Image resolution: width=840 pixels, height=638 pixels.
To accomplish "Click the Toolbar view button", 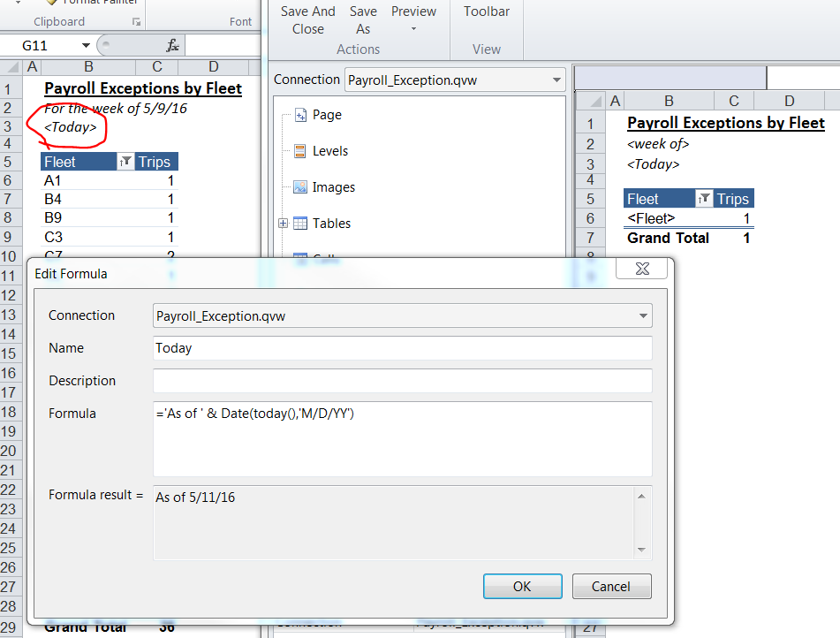I will click(x=487, y=11).
